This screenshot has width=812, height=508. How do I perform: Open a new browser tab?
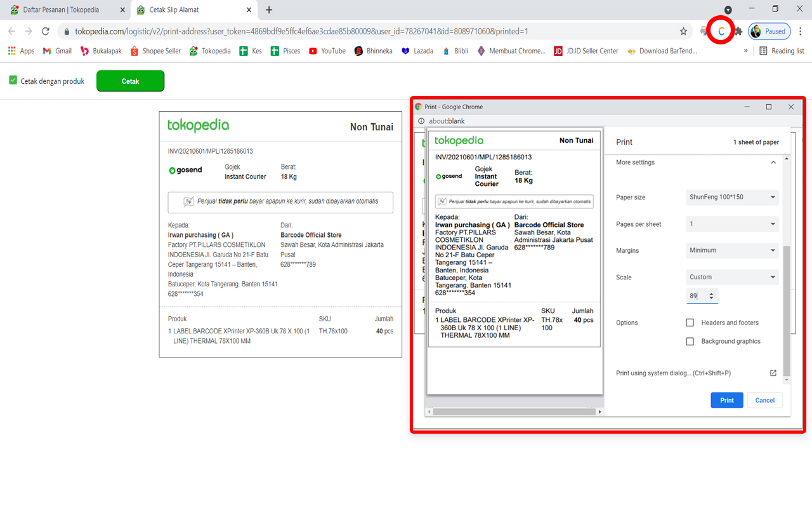point(269,10)
